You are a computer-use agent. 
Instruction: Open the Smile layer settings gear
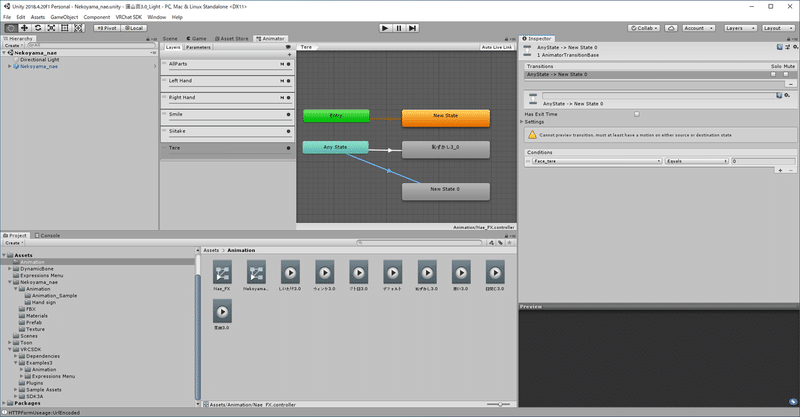point(289,114)
